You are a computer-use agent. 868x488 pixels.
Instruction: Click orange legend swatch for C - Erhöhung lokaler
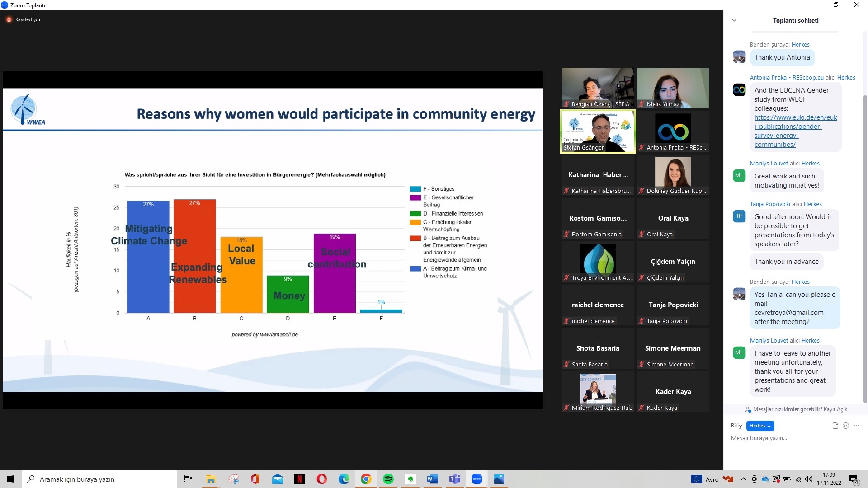415,222
